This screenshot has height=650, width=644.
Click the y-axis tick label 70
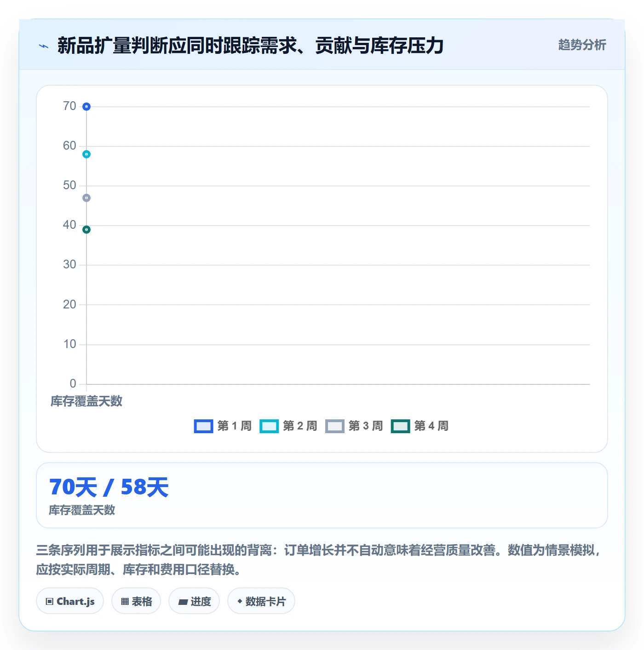69,106
